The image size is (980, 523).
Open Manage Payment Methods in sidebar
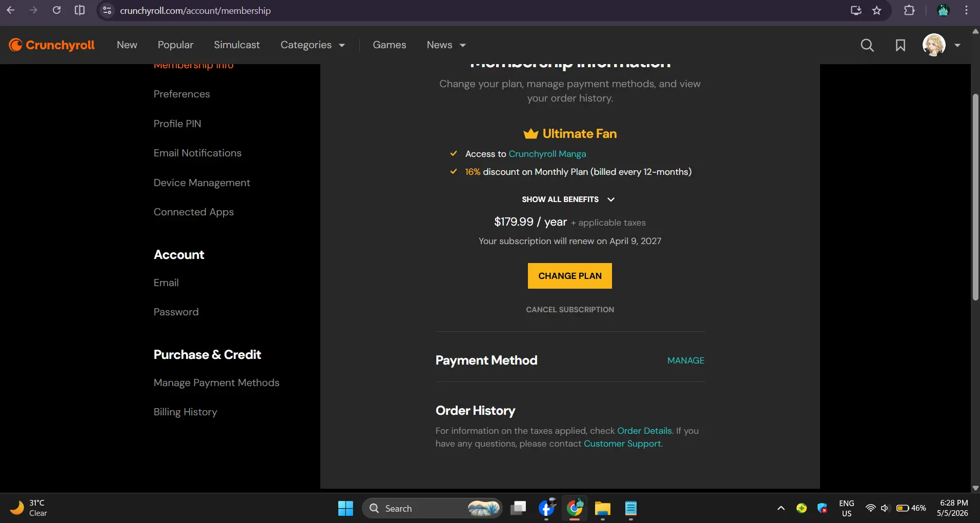[216, 383]
